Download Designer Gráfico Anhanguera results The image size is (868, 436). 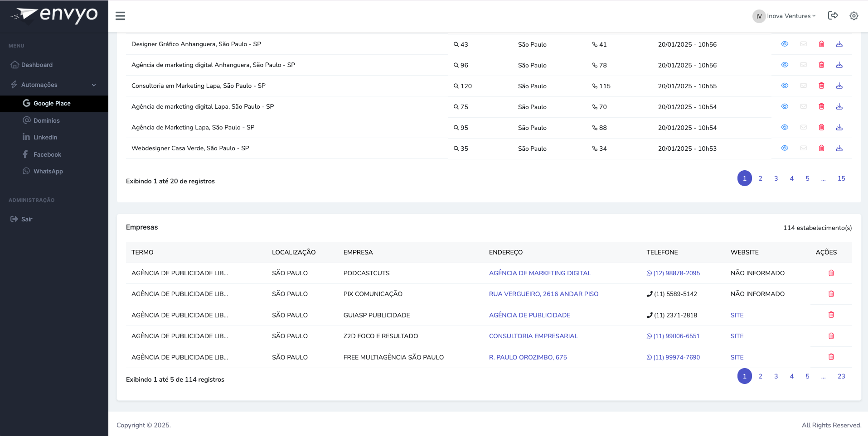(x=839, y=44)
